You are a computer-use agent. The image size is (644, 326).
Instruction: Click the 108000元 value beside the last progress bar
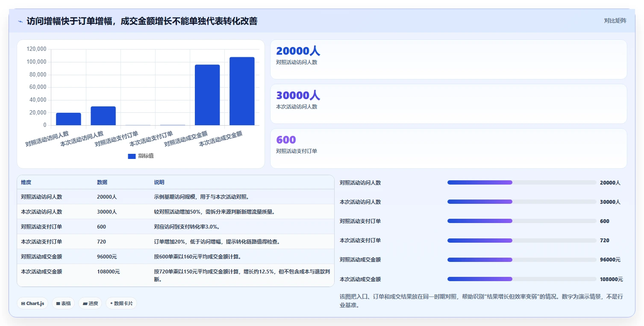[611, 279]
